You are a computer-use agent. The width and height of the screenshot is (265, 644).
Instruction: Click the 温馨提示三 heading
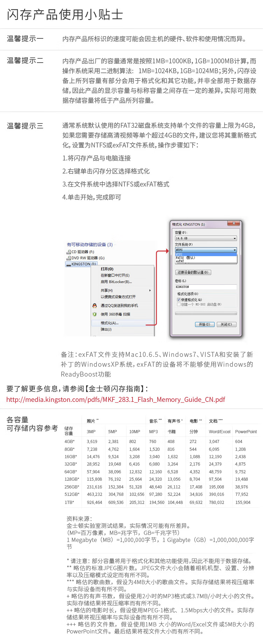coord(25,126)
